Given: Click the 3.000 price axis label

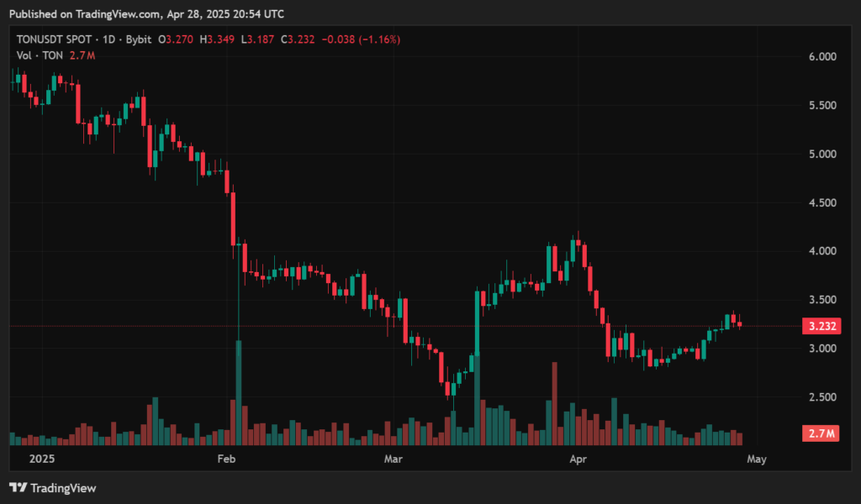Looking at the screenshot, I should pos(822,349).
